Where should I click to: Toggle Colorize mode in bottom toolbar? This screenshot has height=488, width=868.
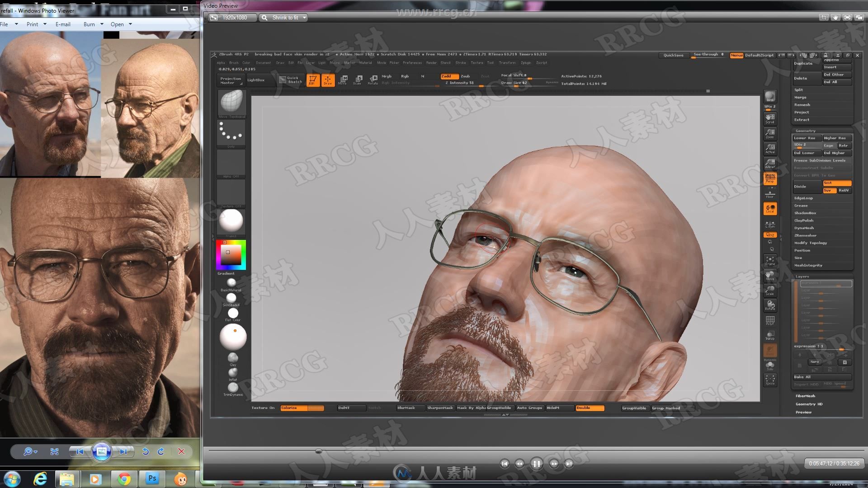coord(291,408)
